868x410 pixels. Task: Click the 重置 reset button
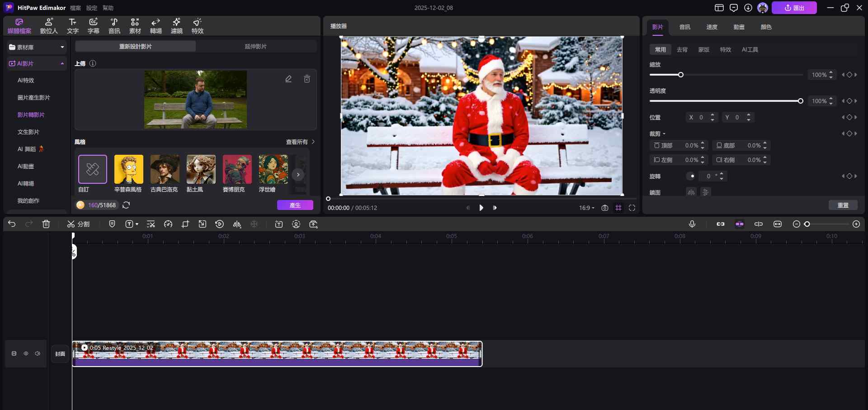point(843,205)
